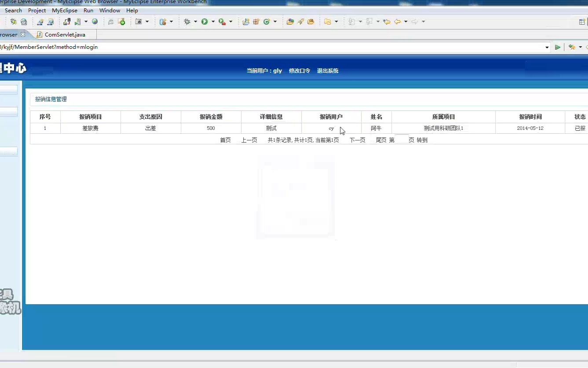Click the Debug bug toolbar icon
This screenshot has height=368, width=588.
187,22
